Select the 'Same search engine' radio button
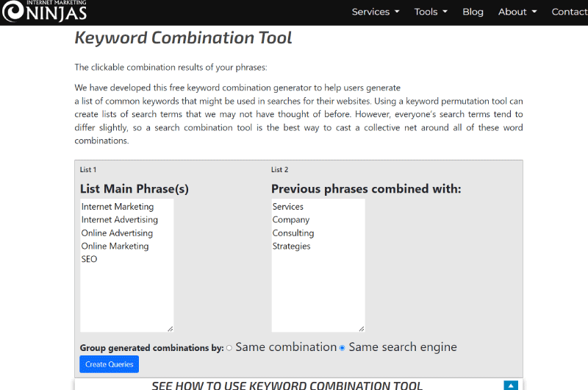The width and height of the screenshot is (588, 390). click(342, 348)
